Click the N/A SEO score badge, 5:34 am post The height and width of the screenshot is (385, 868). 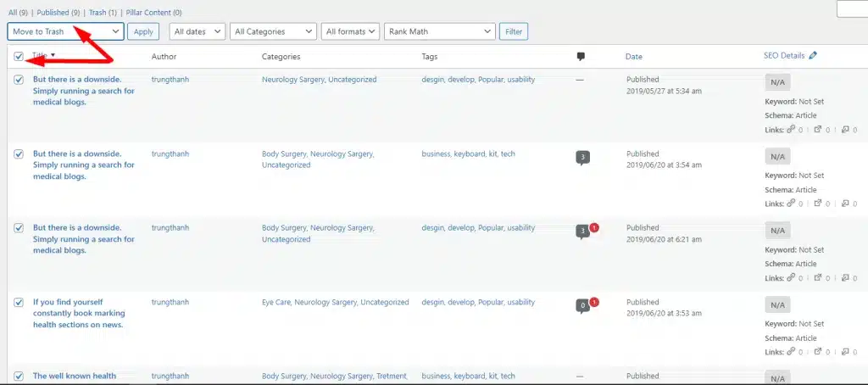(x=778, y=82)
